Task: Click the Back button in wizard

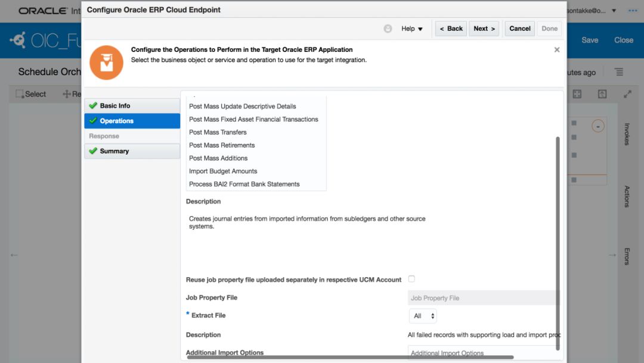Action: [451, 29]
